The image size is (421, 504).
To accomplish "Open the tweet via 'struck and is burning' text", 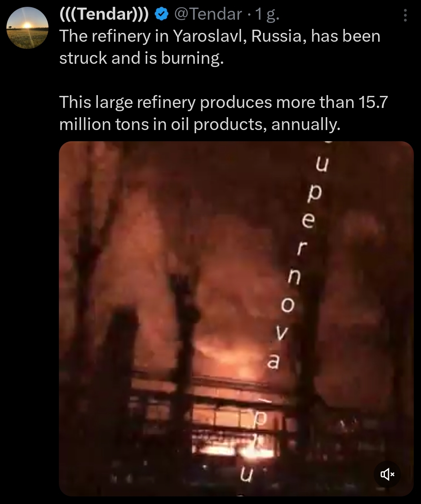I will [x=140, y=58].
